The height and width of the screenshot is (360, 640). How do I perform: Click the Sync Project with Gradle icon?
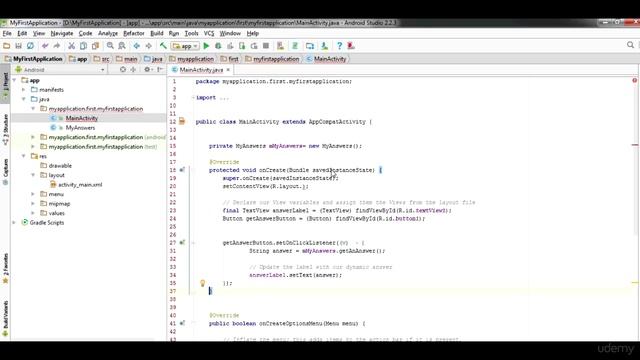(295, 46)
